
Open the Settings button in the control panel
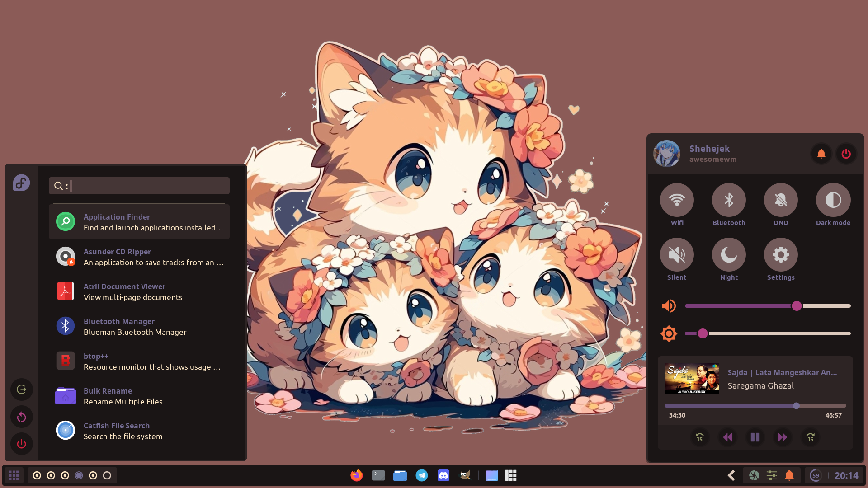(781, 255)
